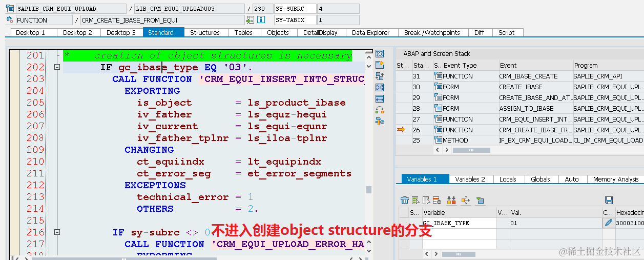Switch to the Desktop 3 tab
The height and width of the screenshot is (260, 644).
click(x=121, y=32)
